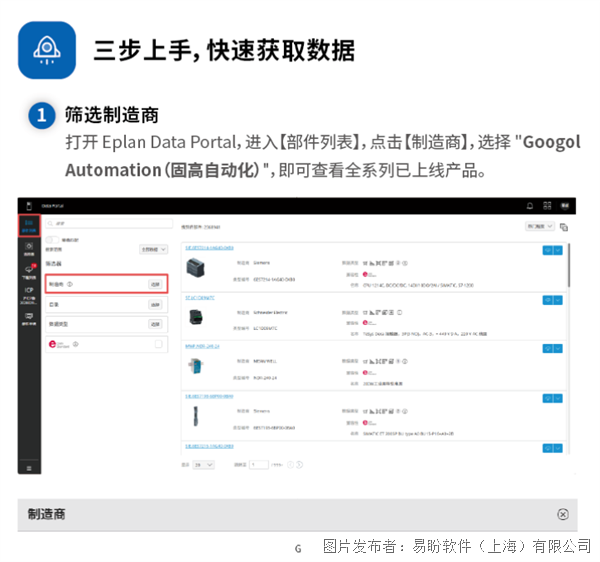
Task: Click the Schneider contactor thumbnail
Action: point(196,318)
